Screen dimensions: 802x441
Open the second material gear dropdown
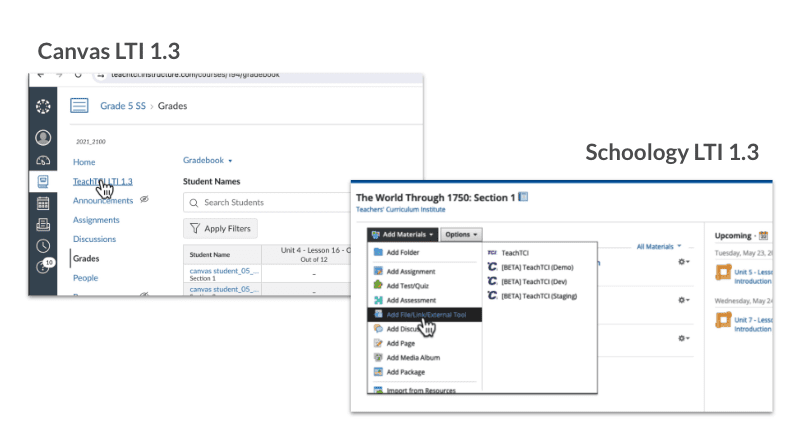click(x=683, y=300)
